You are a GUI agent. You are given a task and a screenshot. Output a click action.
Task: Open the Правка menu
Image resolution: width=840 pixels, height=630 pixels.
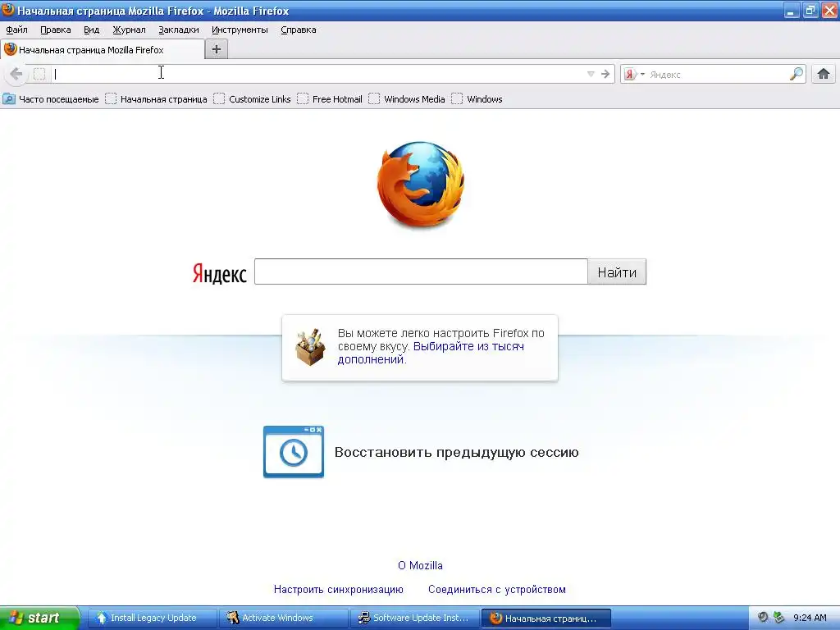[56, 30]
